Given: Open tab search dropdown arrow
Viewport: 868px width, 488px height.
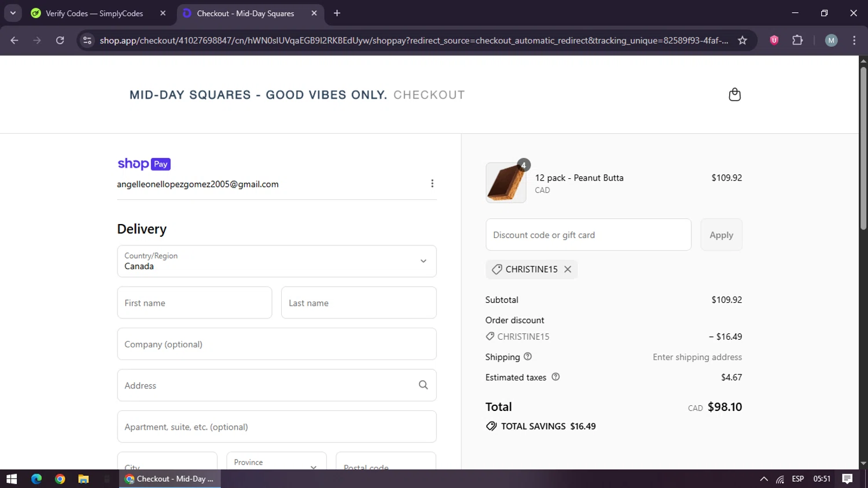Looking at the screenshot, I should coord(13,13).
